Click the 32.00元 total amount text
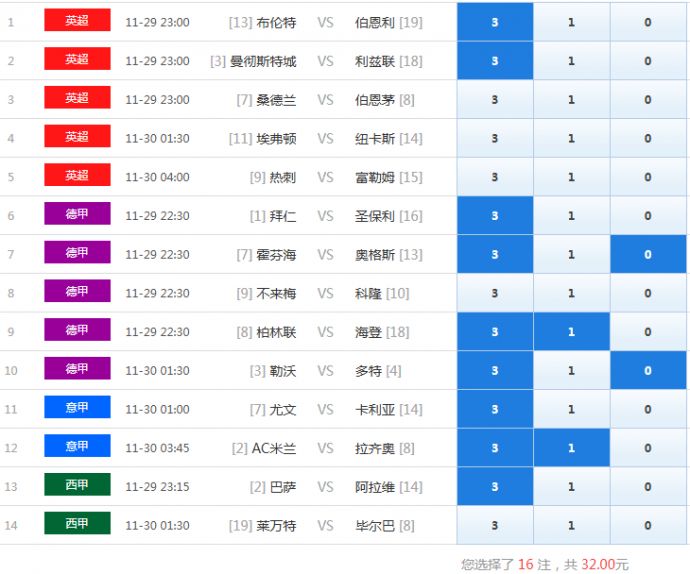The width and height of the screenshot is (690, 574). pos(603,565)
